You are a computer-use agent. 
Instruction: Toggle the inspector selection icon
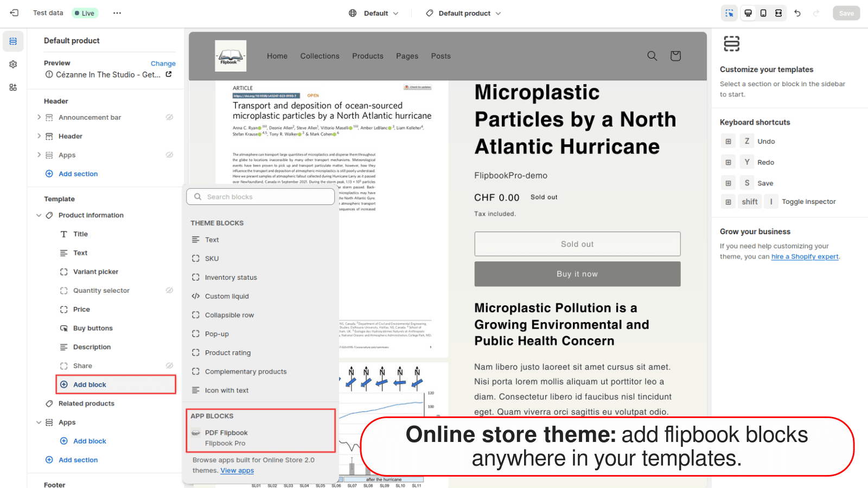(729, 13)
